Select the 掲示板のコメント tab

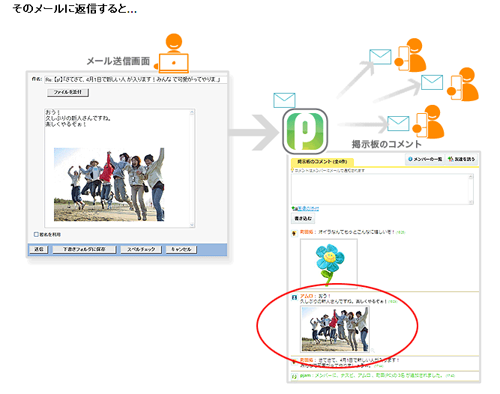click(x=322, y=162)
